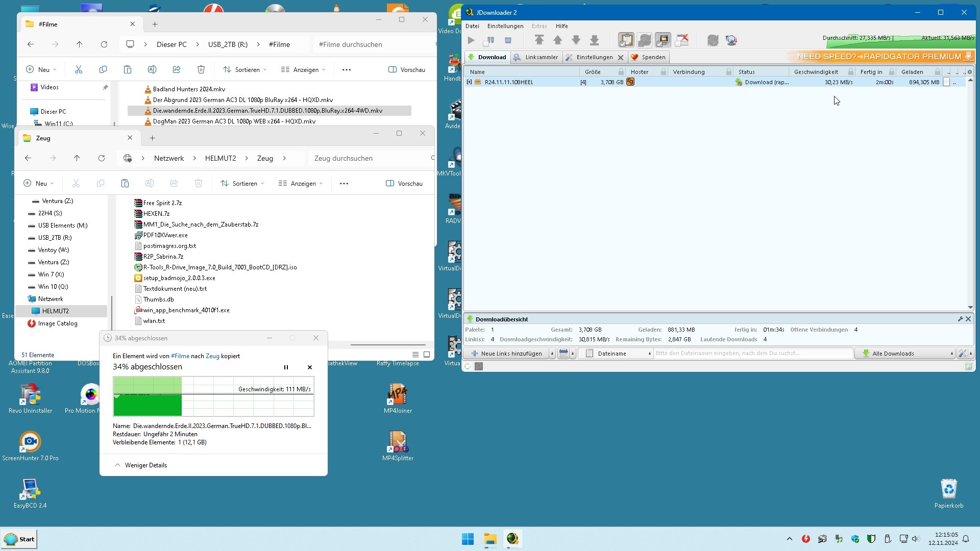This screenshot has width=980, height=551.
Task: Toggle premium usage button in JDownloader
Action: [663, 40]
